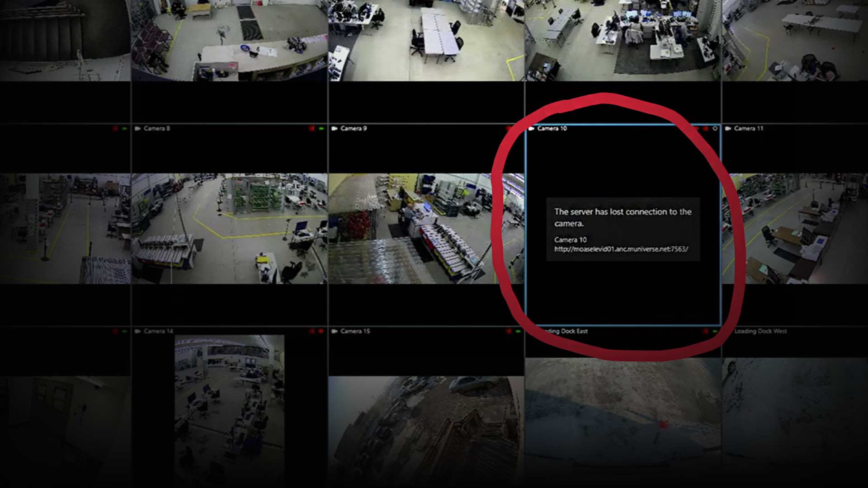The image size is (868, 488).
Task: Click Loading Dock East's red recording indicator
Action: coord(705,331)
